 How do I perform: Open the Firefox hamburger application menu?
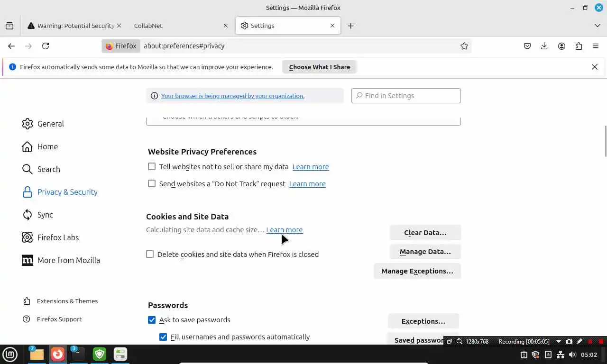(596, 46)
